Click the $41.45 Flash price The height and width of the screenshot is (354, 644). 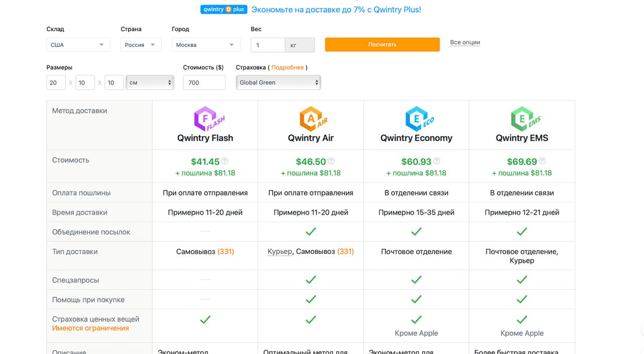tap(205, 161)
